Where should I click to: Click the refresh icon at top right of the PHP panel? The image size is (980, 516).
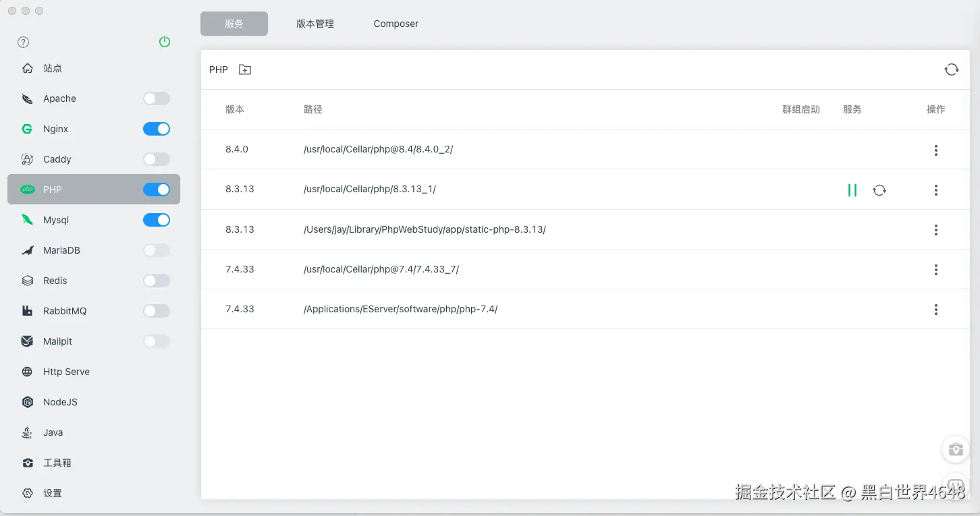(952, 69)
